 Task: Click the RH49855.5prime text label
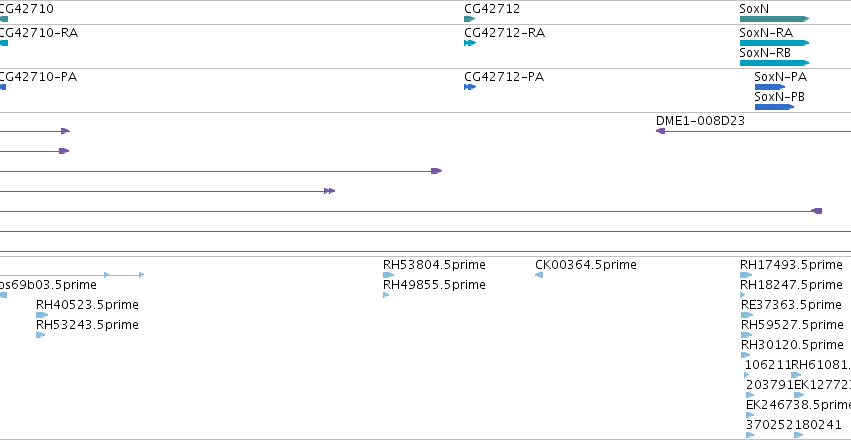(x=434, y=285)
